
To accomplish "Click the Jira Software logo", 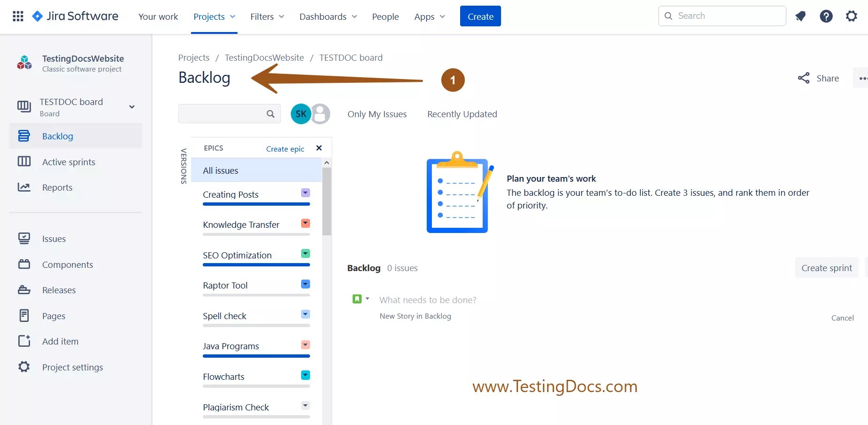I will [75, 16].
